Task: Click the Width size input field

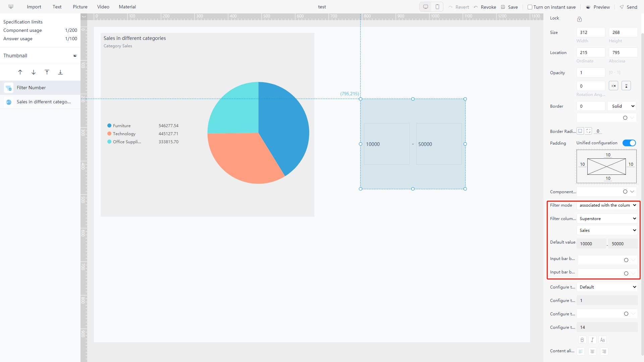Action: click(x=591, y=32)
